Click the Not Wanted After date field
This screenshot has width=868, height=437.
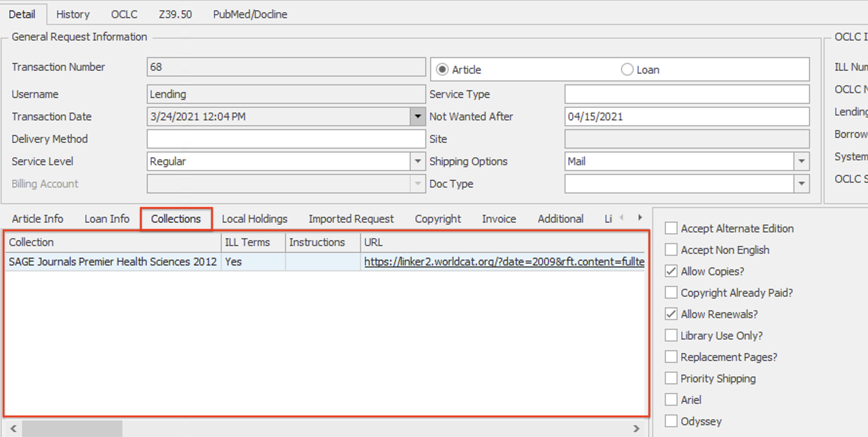(686, 117)
